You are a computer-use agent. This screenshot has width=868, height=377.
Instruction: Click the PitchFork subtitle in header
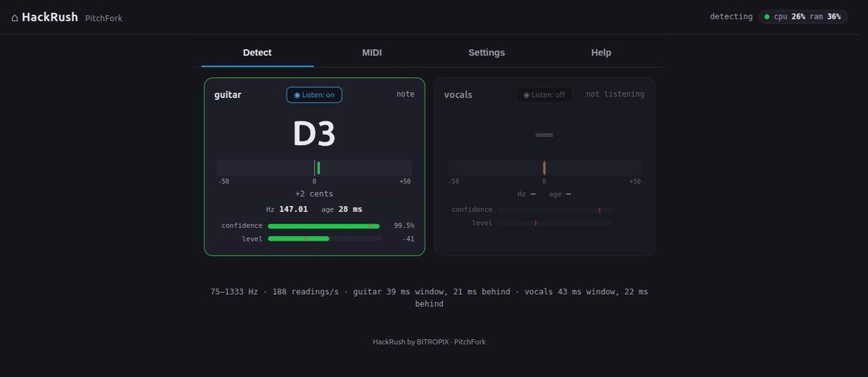pyautogui.click(x=104, y=18)
